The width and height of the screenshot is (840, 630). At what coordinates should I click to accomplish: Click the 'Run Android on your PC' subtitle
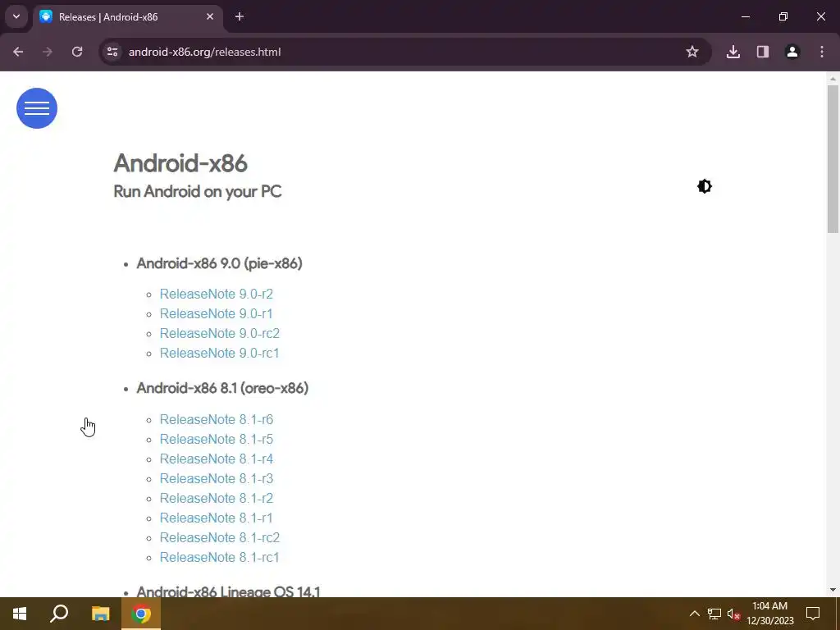198,191
